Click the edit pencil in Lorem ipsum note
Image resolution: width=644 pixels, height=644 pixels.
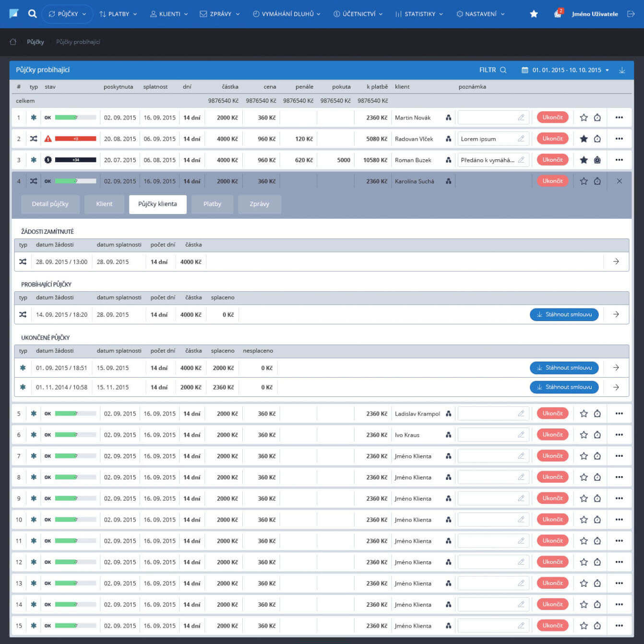pos(521,139)
